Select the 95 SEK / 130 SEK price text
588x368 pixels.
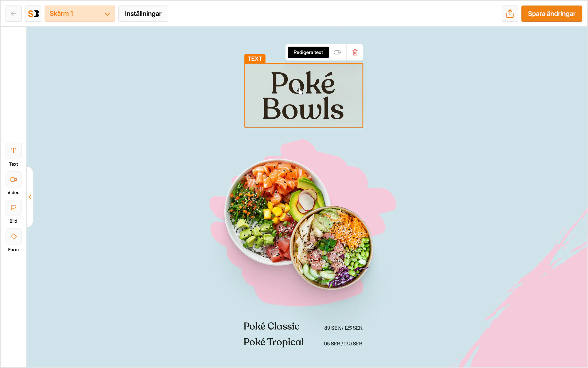[343, 343]
